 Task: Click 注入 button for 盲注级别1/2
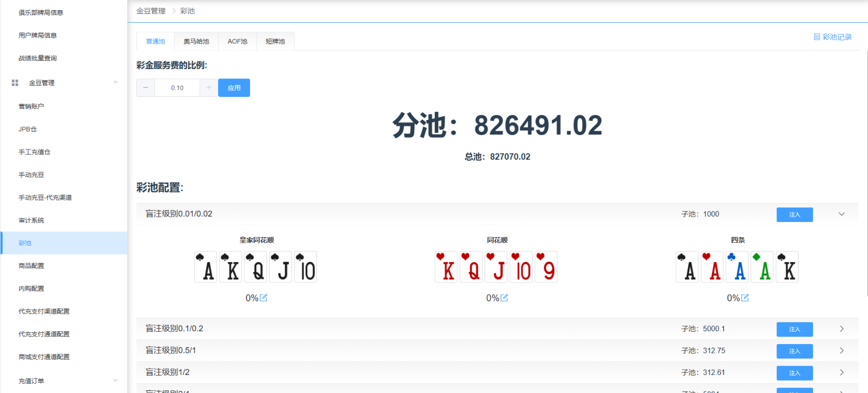(x=794, y=373)
